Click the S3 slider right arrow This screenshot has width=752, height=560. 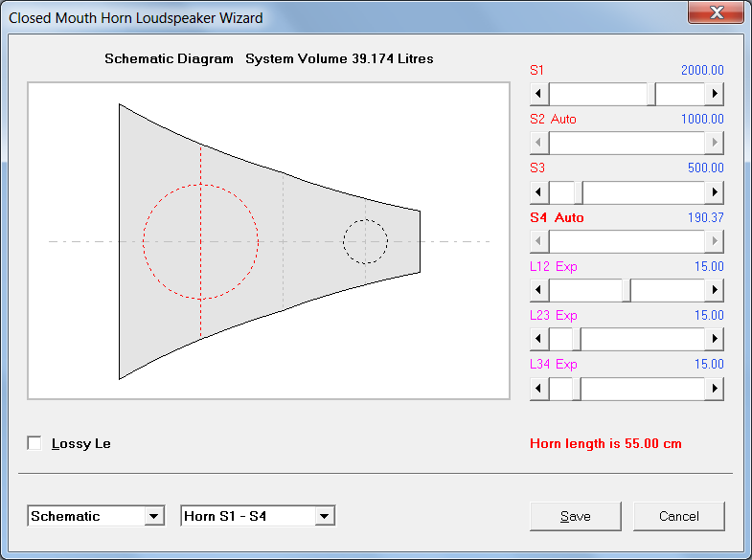[714, 192]
